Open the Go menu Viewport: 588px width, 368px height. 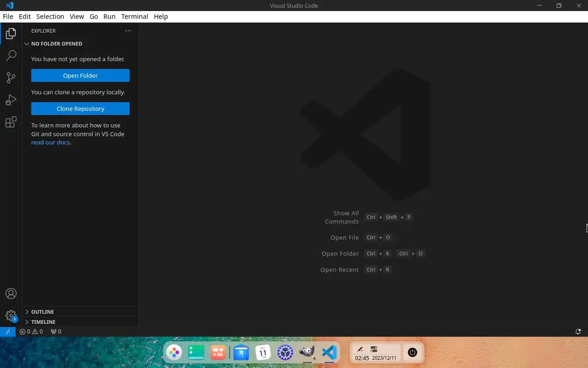(94, 17)
